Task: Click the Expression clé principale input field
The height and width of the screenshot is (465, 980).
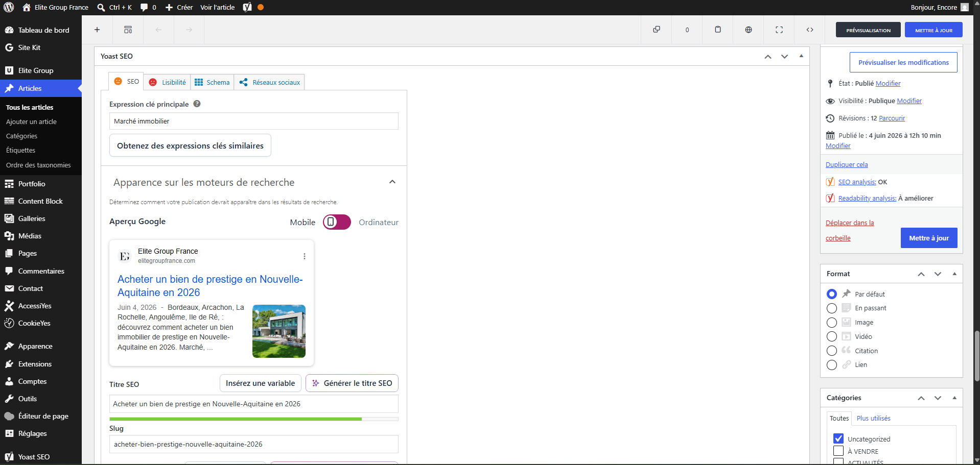Action: (254, 121)
